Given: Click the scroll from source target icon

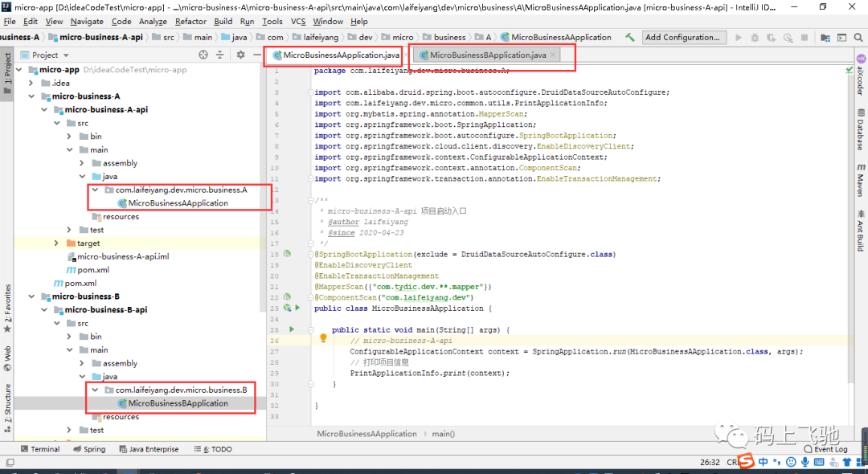Looking at the screenshot, I should 203,55.
